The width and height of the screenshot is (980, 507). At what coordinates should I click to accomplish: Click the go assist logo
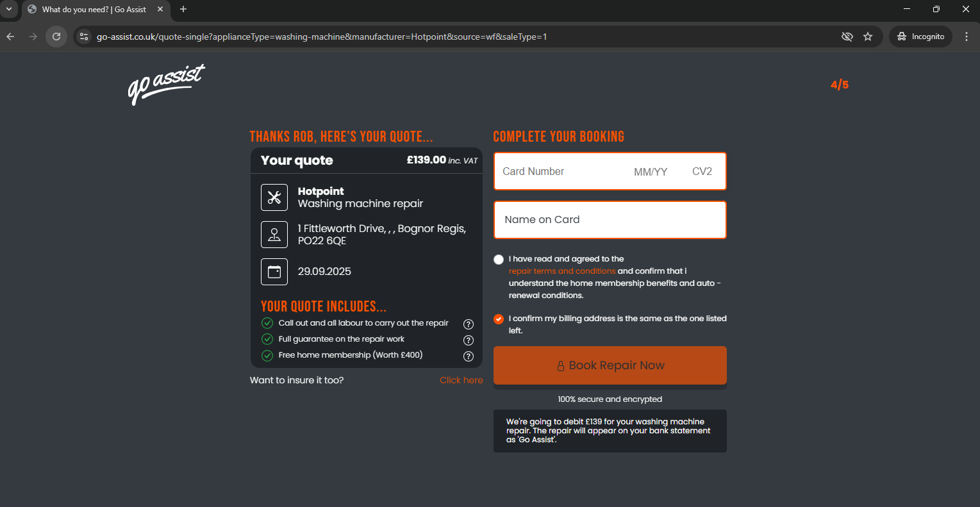[x=166, y=84]
